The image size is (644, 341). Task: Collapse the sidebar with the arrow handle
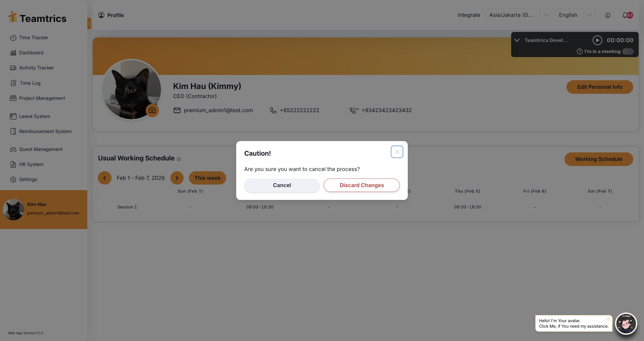[89, 23]
